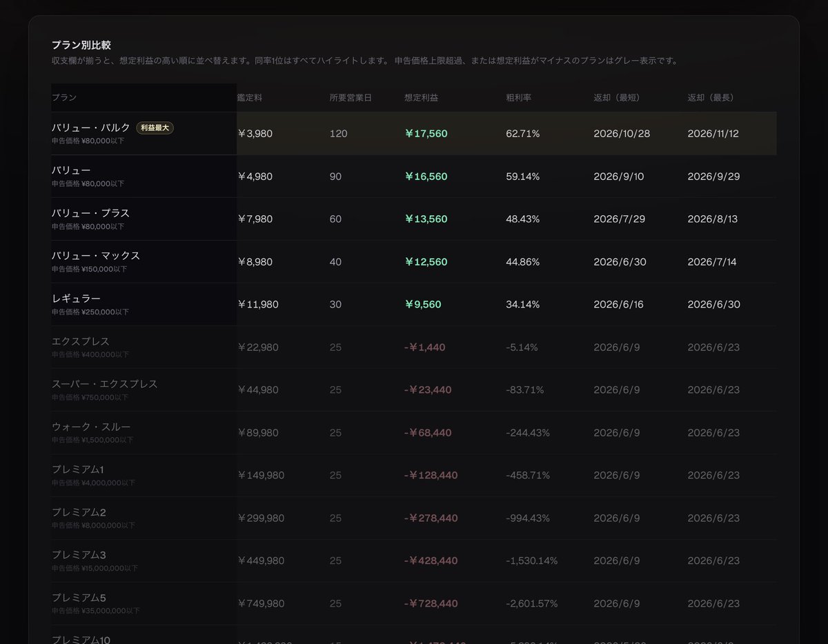Click the ¥17,560 expected profit

426,134
